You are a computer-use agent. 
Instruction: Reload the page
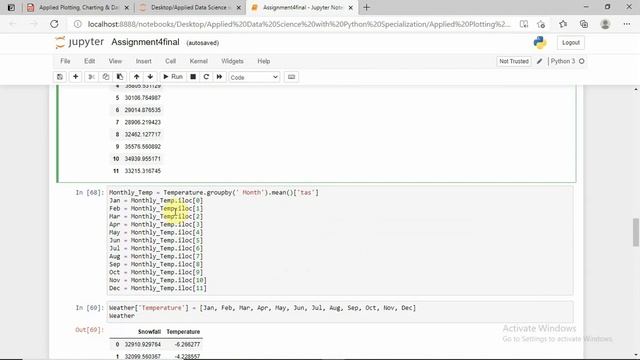(54, 24)
